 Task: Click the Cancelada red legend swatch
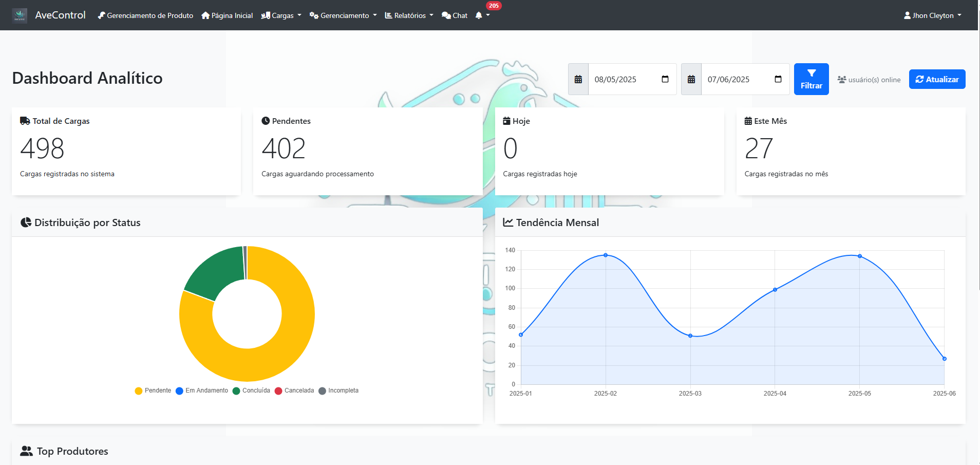coord(278,391)
